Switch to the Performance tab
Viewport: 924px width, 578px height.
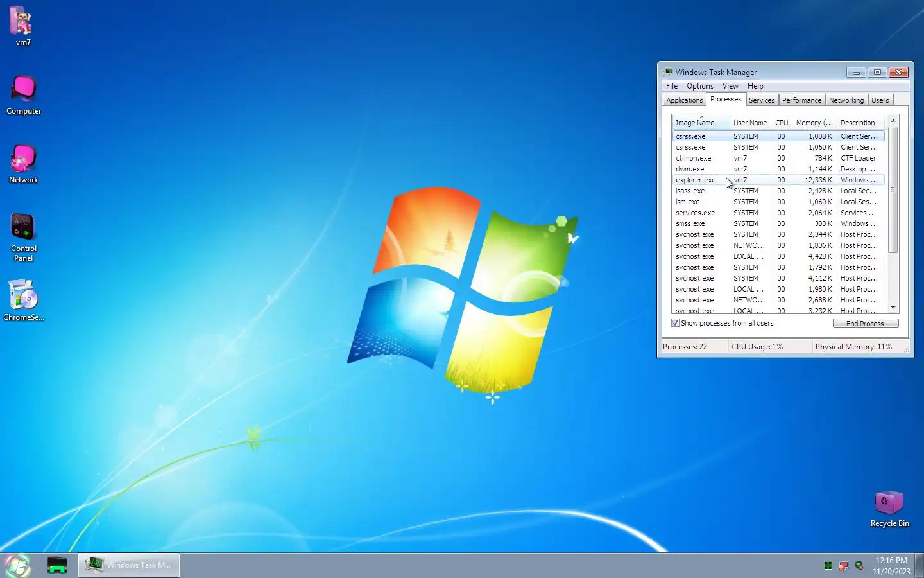pos(801,100)
